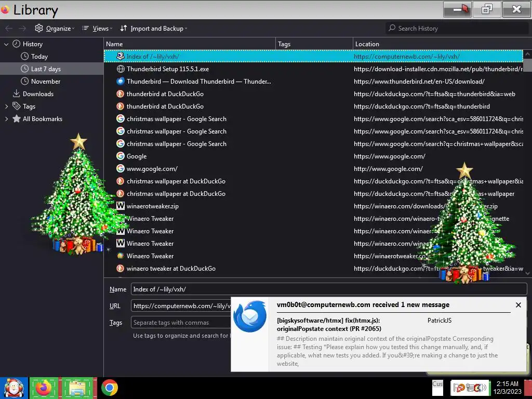Sort by the Name column header
532x399 pixels.
[x=190, y=44]
